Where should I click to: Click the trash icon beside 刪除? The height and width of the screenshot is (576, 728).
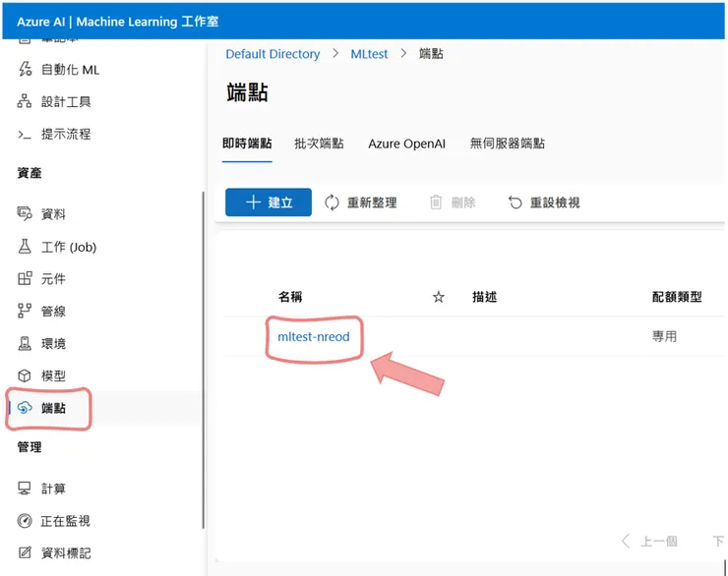pyautogui.click(x=436, y=202)
